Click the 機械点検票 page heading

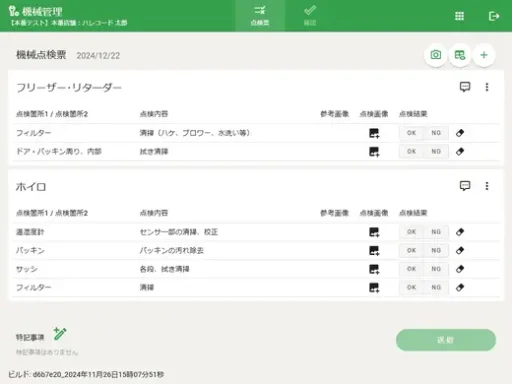pos(41,55)
